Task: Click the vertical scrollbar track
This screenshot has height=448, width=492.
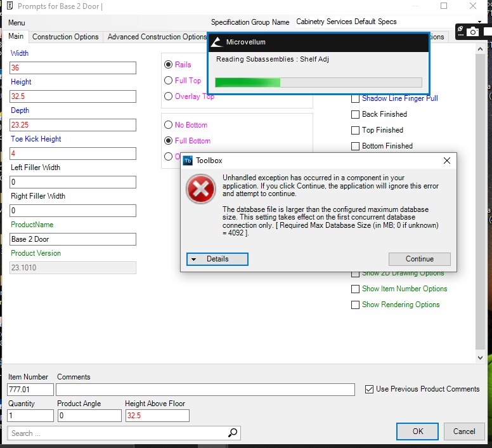Action: (x=480, y=201)
